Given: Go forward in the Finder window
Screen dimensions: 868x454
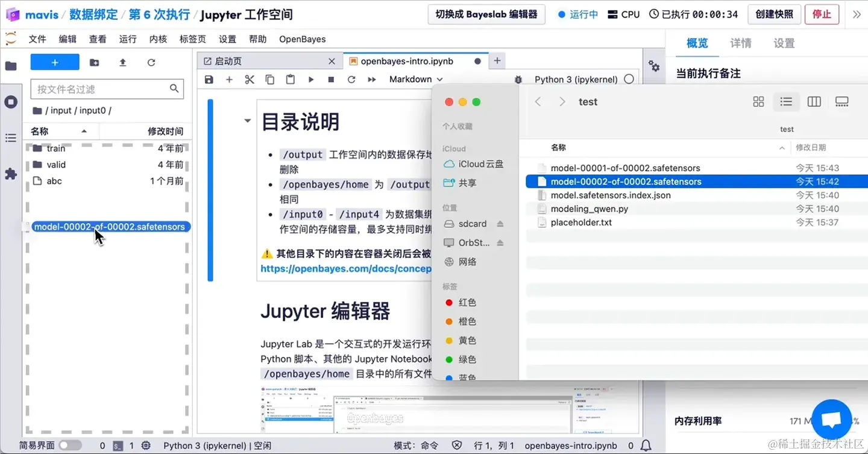Looking at the screenshot, I should 562,102.
